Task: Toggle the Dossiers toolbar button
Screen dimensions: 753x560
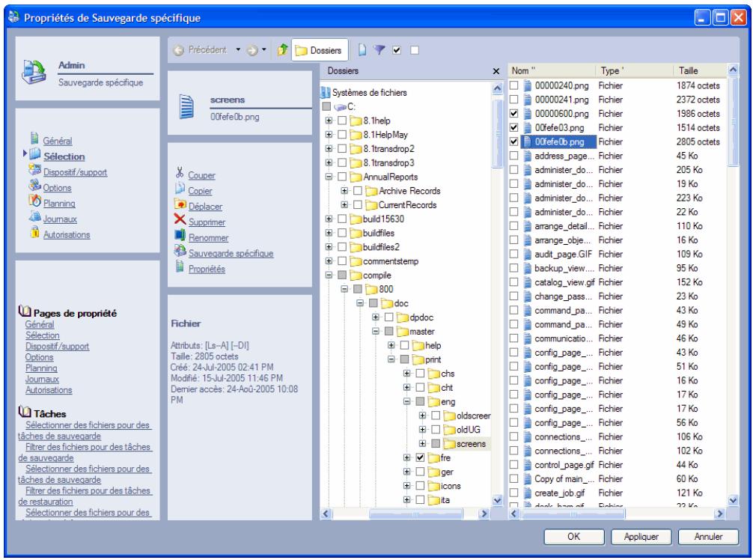Action: point(320,50)
